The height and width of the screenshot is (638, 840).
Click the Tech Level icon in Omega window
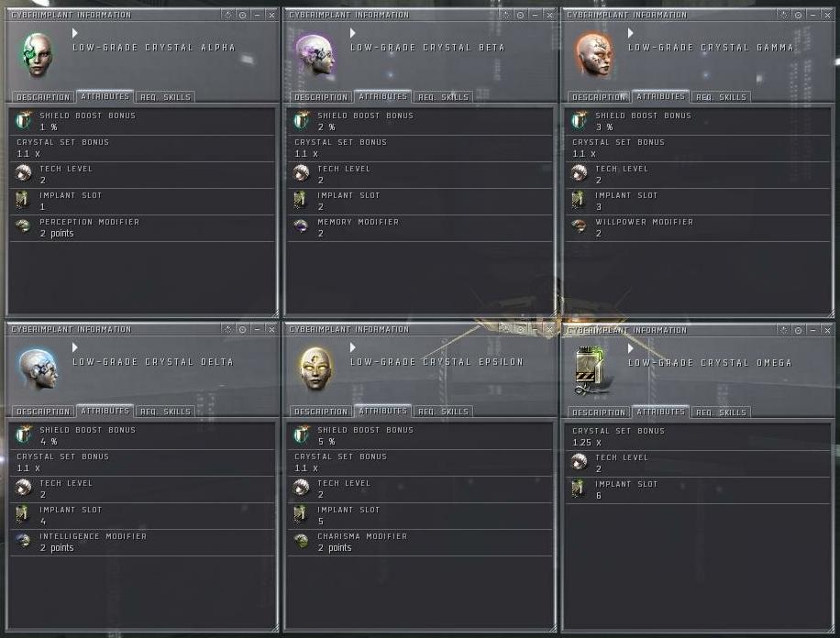coord(580,462)
